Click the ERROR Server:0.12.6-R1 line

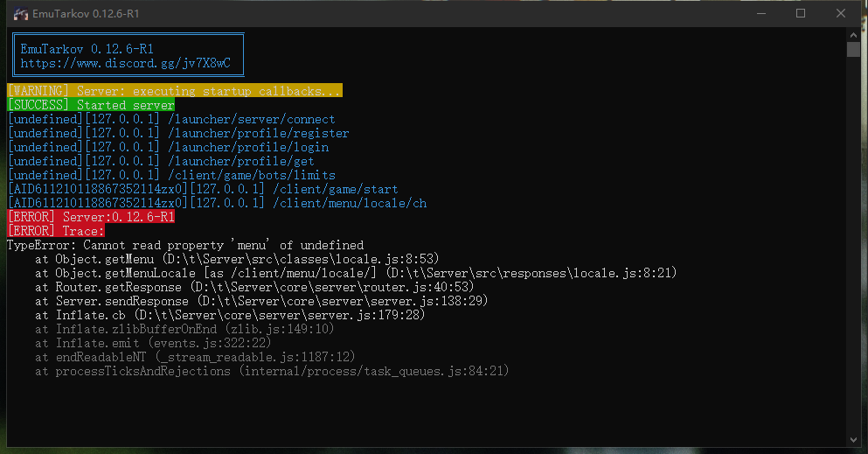pos(91,216)
